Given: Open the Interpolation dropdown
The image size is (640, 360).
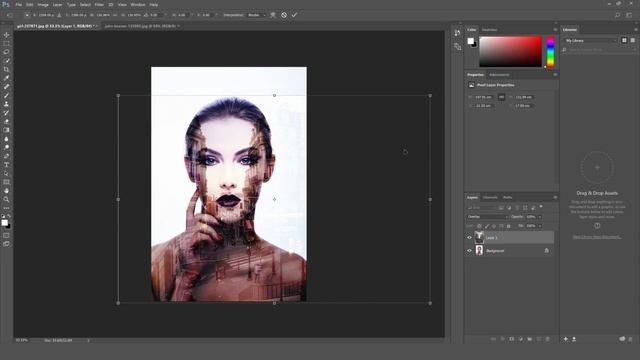Looking at the screenshot, I should pyautogui.click(x=256, y=15).
